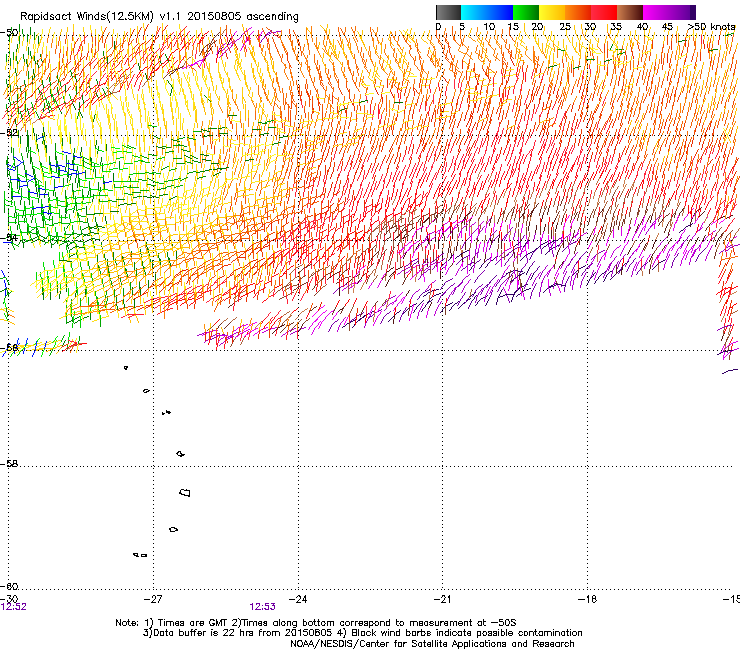
Task: Click the northernmost small island outline below -56
Action: [x=126, y=368]
